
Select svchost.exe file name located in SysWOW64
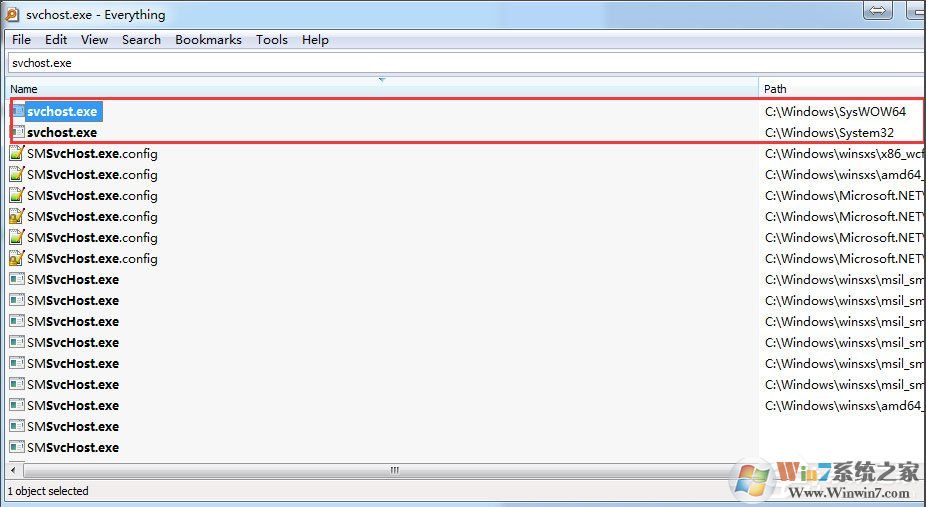(62, 112)
